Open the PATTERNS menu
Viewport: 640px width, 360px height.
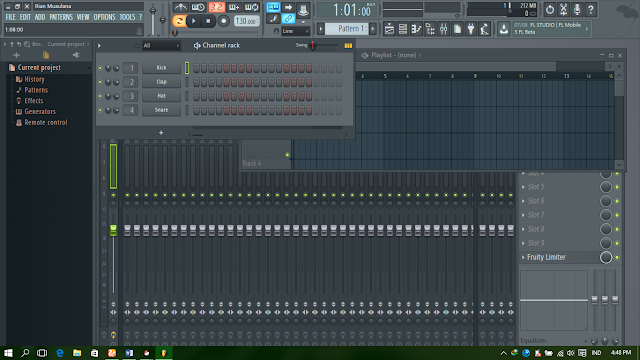tap(61, 17)
